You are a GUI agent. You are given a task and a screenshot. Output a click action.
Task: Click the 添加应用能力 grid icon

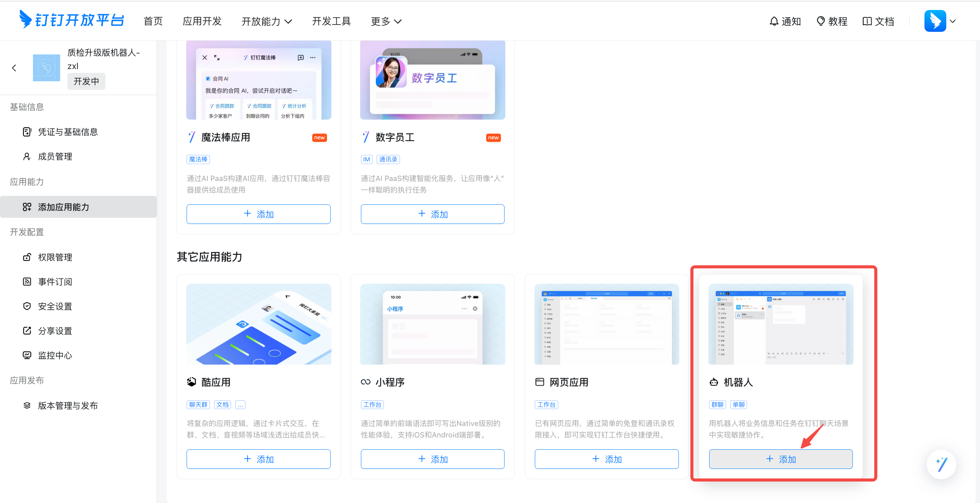point(27,207)
